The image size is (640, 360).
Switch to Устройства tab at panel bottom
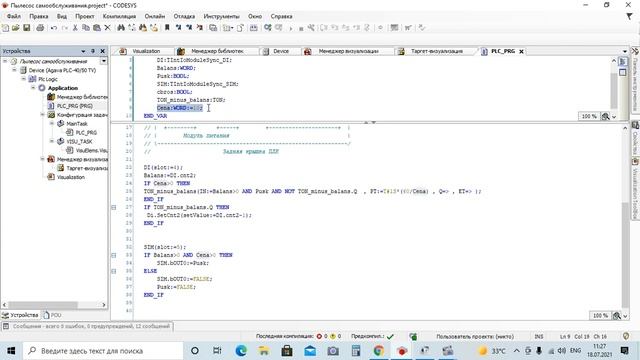[20, 315]
